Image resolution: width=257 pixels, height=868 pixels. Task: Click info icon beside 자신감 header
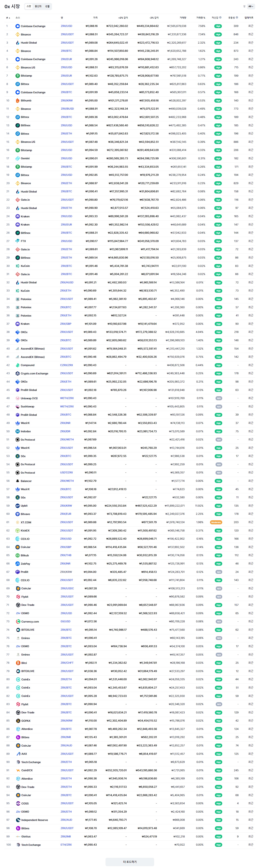220,18
